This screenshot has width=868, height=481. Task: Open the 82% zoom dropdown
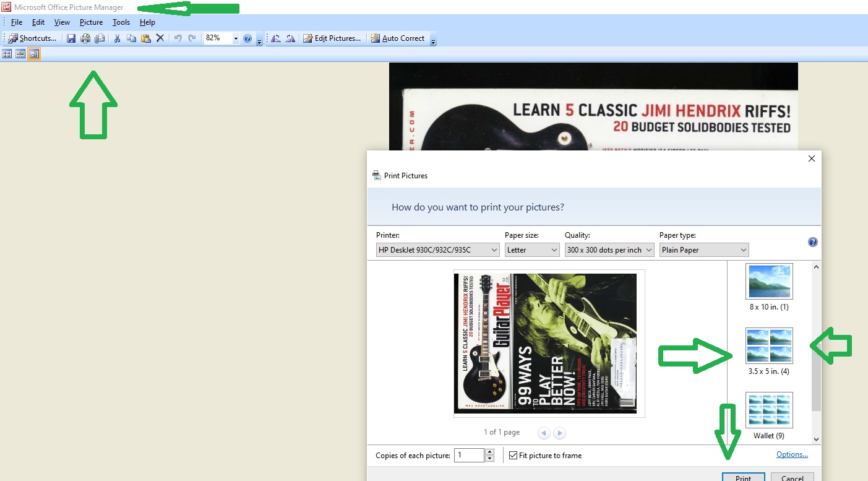236,38
